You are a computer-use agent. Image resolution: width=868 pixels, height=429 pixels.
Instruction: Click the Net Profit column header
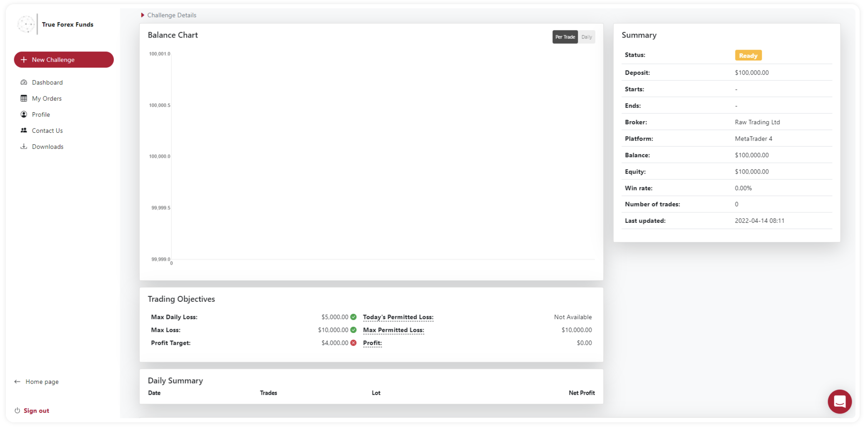coord(582,393)
